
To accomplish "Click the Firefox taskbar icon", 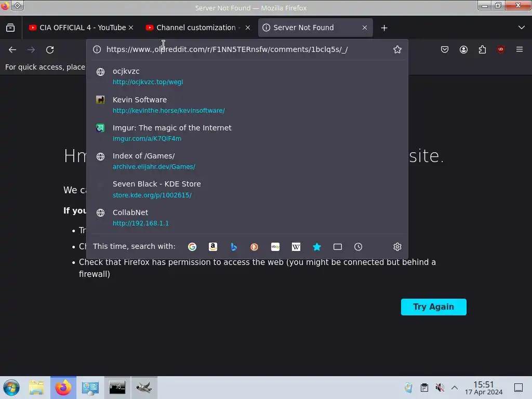I will (x=63, y=388).
